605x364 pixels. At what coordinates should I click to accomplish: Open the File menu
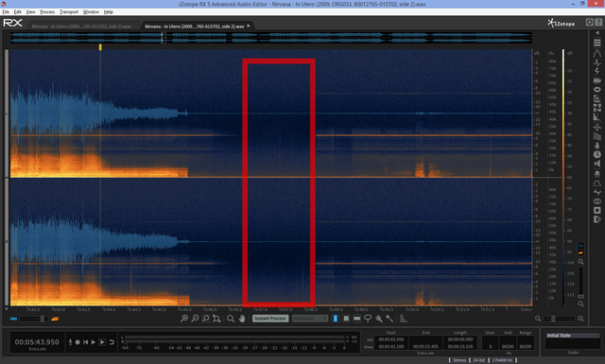point(6,12)
